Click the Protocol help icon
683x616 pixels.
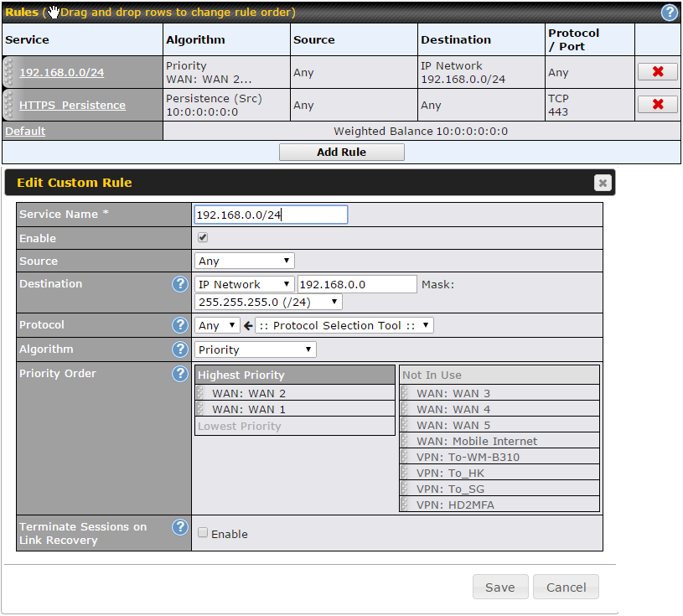180,325
